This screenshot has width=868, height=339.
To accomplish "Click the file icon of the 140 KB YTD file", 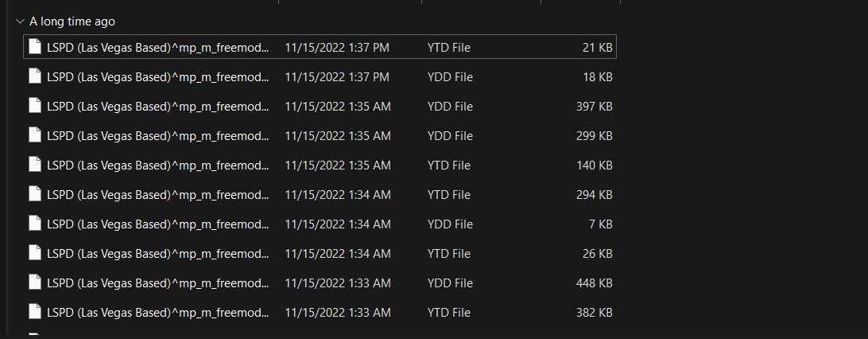I will click(x=34, y=165).
